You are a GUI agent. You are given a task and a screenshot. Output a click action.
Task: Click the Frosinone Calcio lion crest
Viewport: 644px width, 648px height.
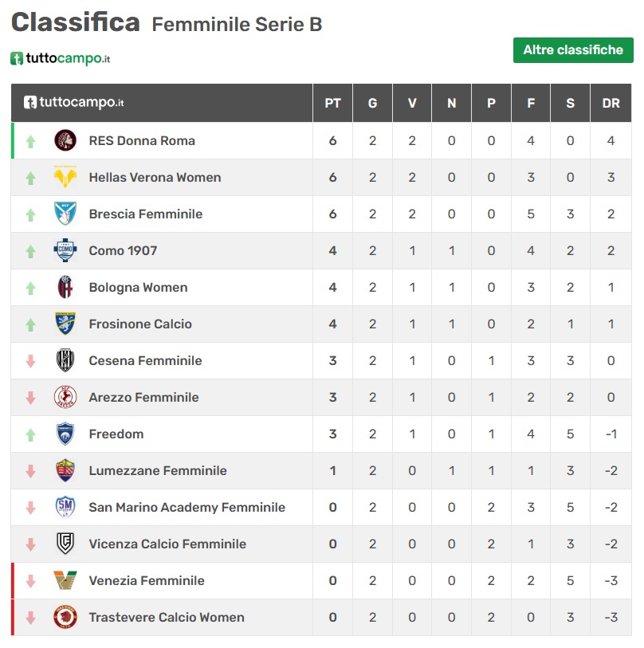pos(65,324)
